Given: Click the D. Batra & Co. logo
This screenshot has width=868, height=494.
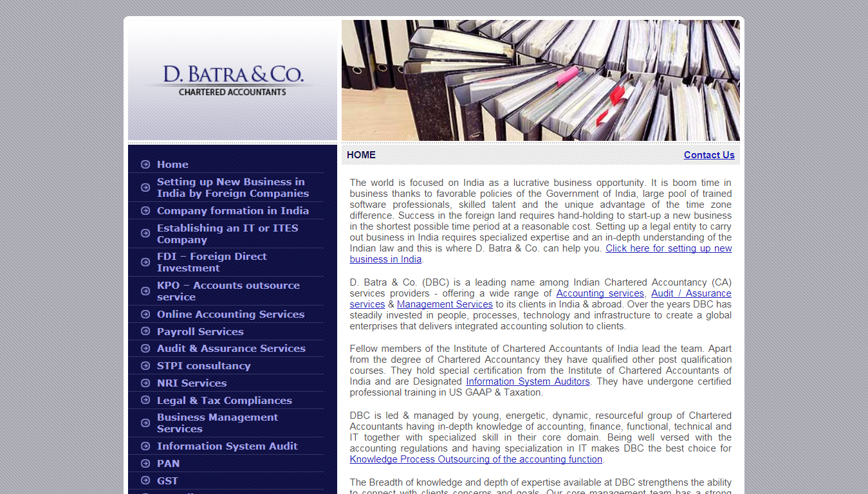Looking at the screenshot, I should (232, 80).
